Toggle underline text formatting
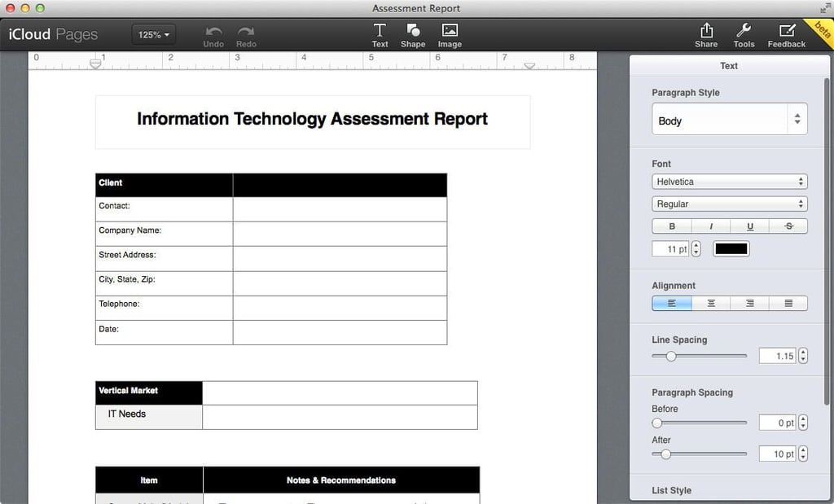This screenshot has height=504, width=834. click(750, 226)
